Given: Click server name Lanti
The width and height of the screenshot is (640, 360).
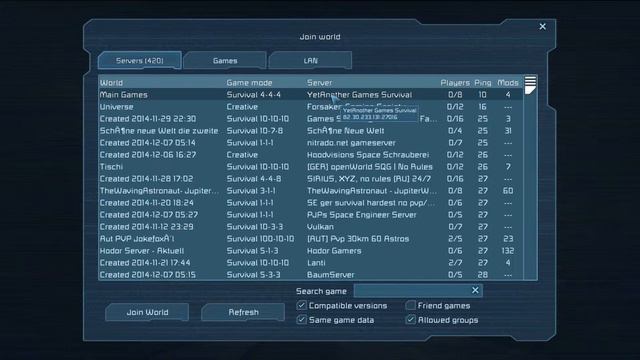Looking at the screenshot, I should (x=316, y=263).
